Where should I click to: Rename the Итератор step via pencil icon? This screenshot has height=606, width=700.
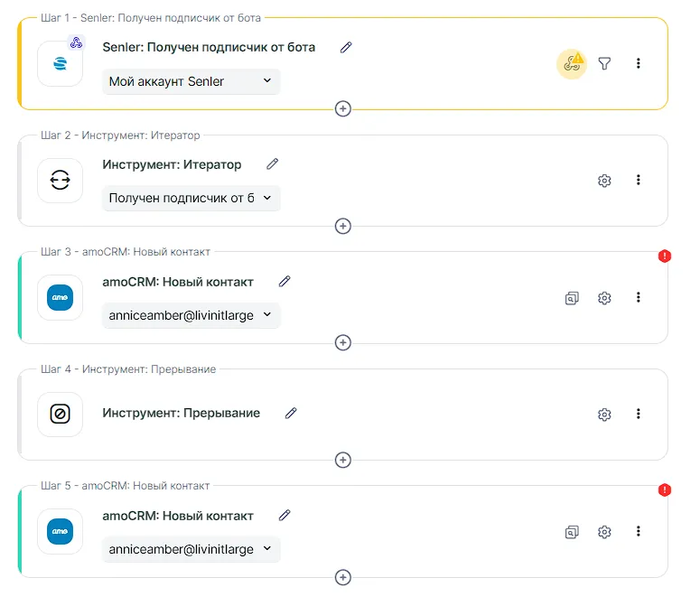[x=273, y=164]
